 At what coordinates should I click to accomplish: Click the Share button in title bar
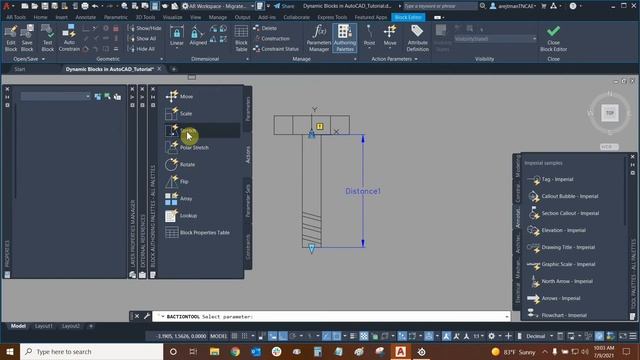pos(284,6)
